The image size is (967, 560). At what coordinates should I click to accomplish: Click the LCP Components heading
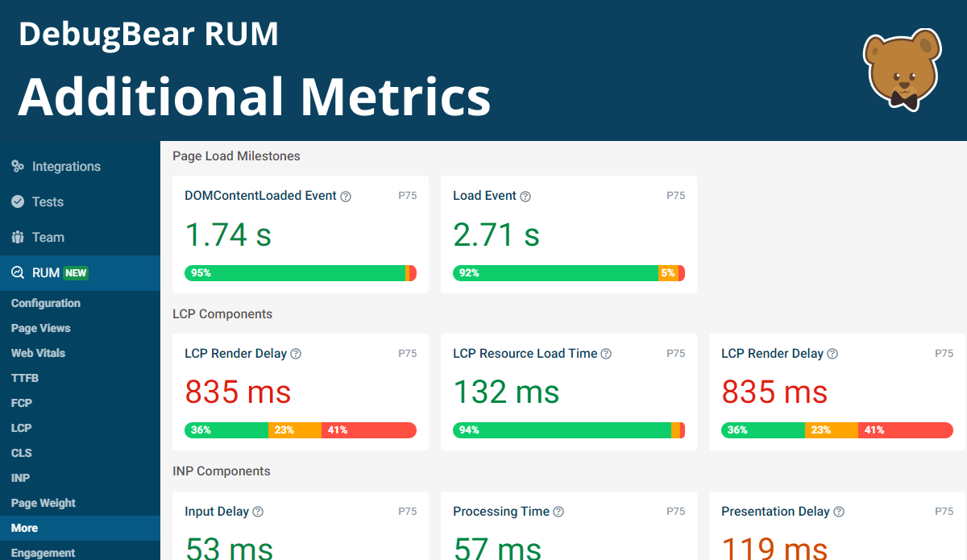tap(222, 313)
